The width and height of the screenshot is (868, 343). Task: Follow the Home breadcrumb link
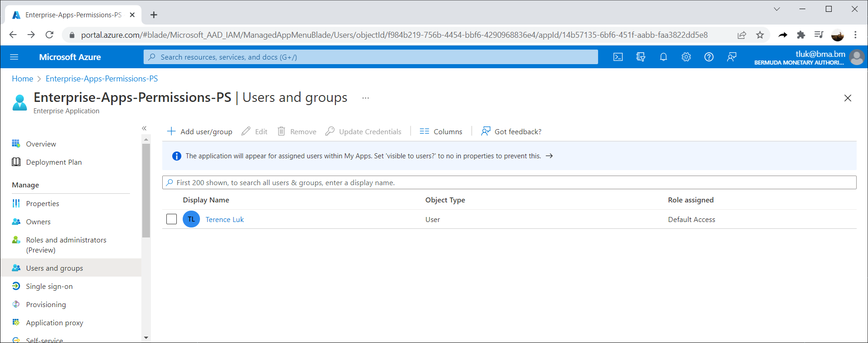pyautogui.click(x=22, y=79)
